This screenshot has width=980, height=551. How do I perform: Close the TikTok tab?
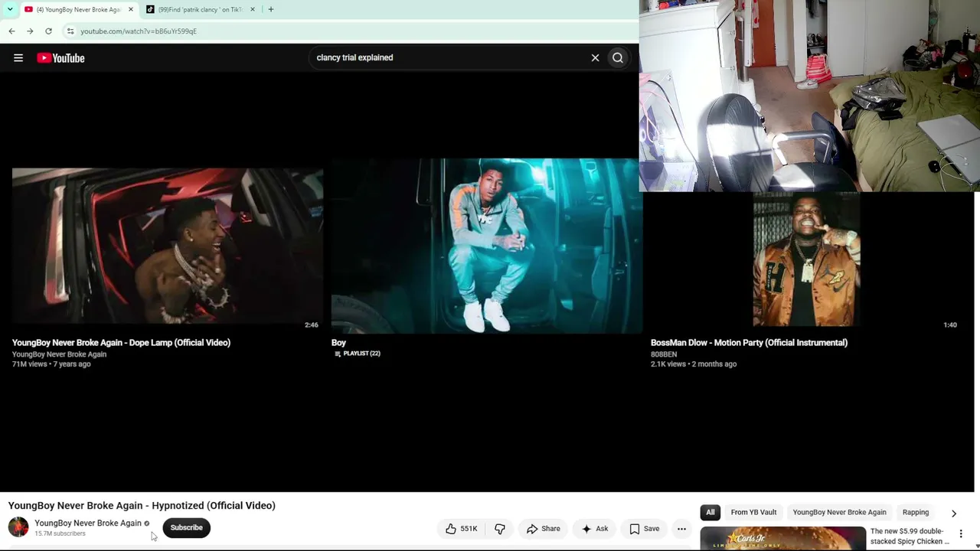click(253, 9)
